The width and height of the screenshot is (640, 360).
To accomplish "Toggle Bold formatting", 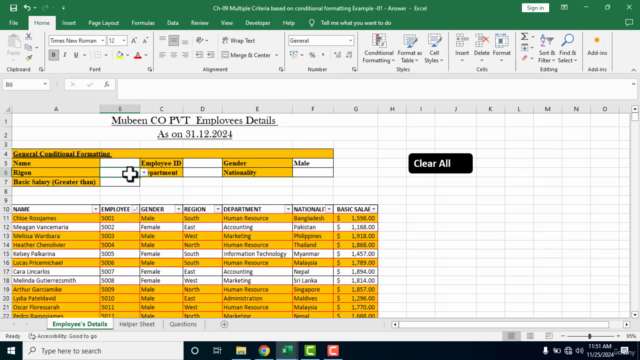I will [53, 55].
